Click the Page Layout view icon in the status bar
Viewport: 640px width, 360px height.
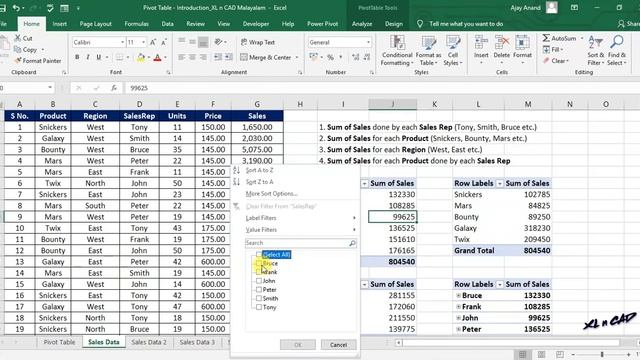click(541, 354)
